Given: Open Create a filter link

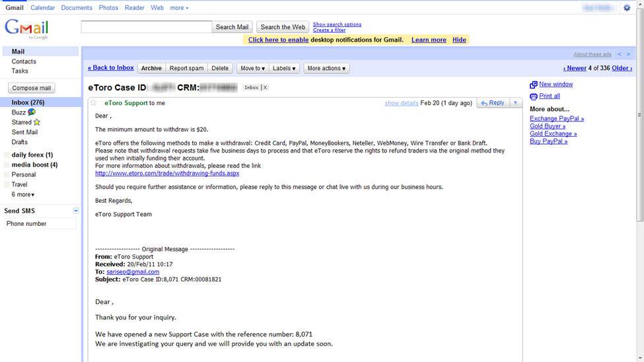Looking at the screenshot, I should pyautogui.click(x=330, y=30).
